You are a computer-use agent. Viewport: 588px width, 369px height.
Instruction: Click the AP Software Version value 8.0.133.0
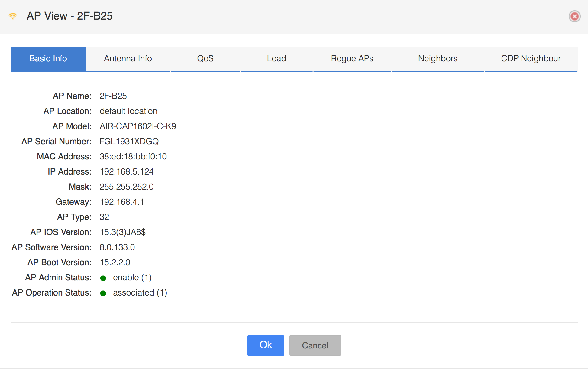(x=117, y=247)
